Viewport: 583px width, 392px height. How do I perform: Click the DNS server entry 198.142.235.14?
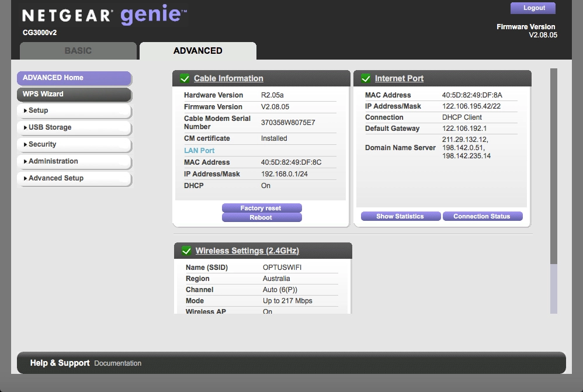(x=466, y=156)
